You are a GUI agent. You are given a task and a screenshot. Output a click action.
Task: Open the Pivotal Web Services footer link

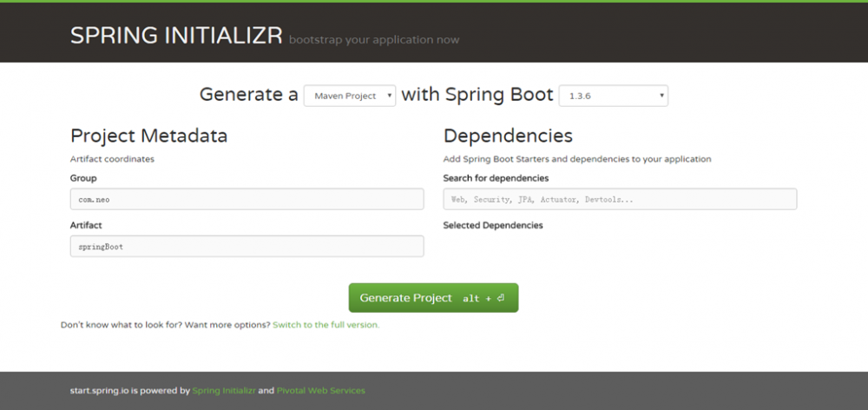coord(320,391)
